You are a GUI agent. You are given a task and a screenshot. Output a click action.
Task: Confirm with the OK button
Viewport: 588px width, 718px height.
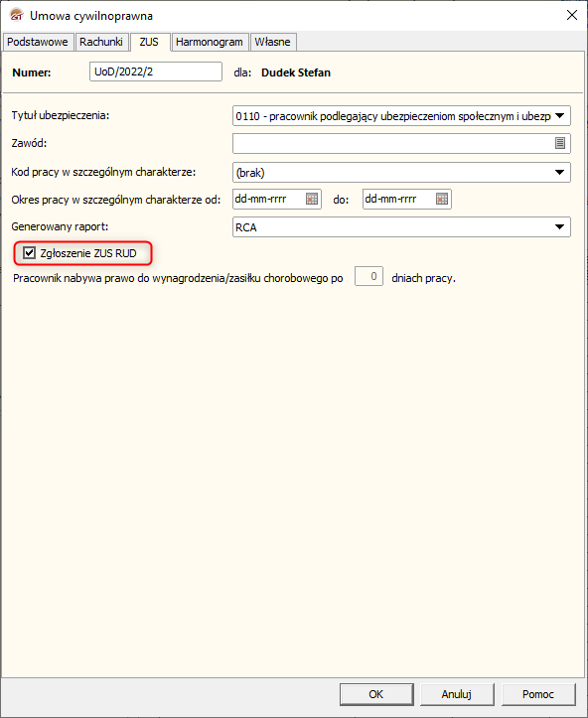coord(376,694)
